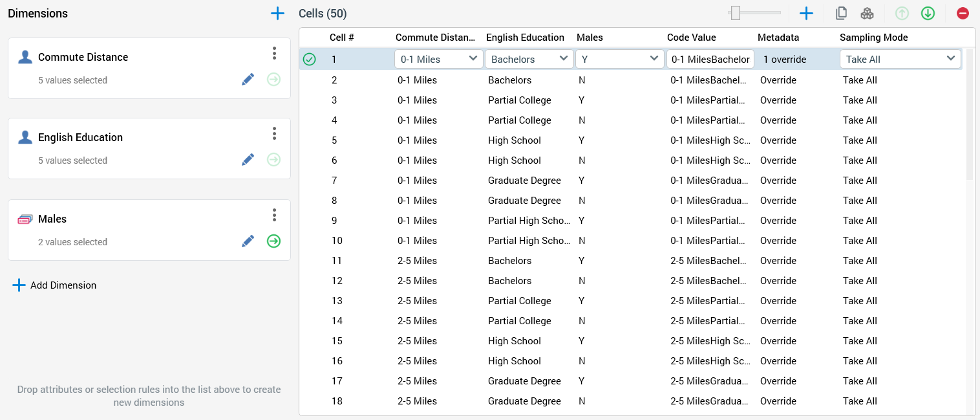Edit the Commute Distance dimension with pencil
Viewport: 980px width, 420px height.
point(248,80)
